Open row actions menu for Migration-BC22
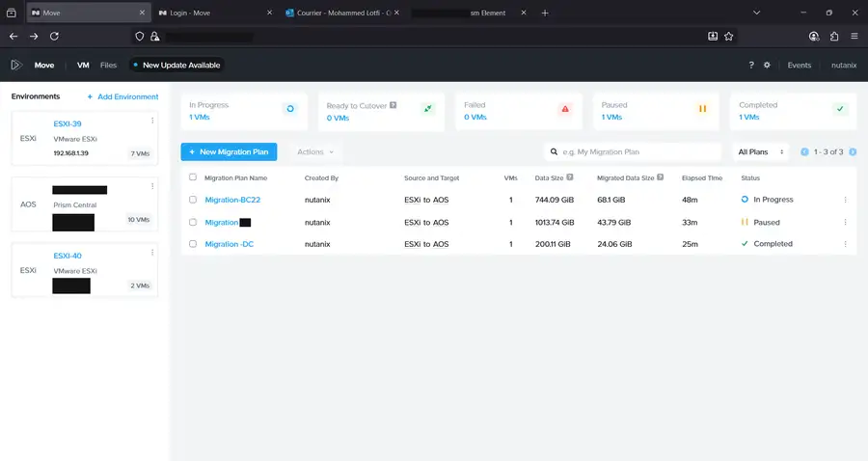This screenshot has width=868, height=461. click(x=845, y=200)
